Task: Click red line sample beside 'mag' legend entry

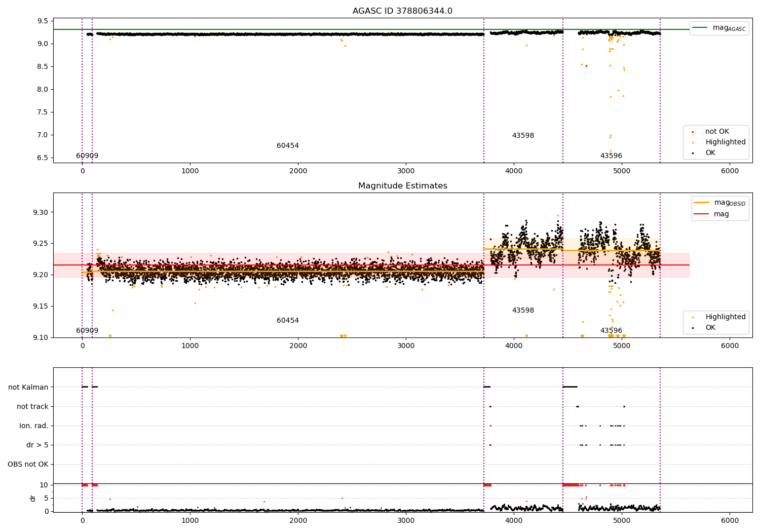Action: pyautogui.click(x=702, y=214)
